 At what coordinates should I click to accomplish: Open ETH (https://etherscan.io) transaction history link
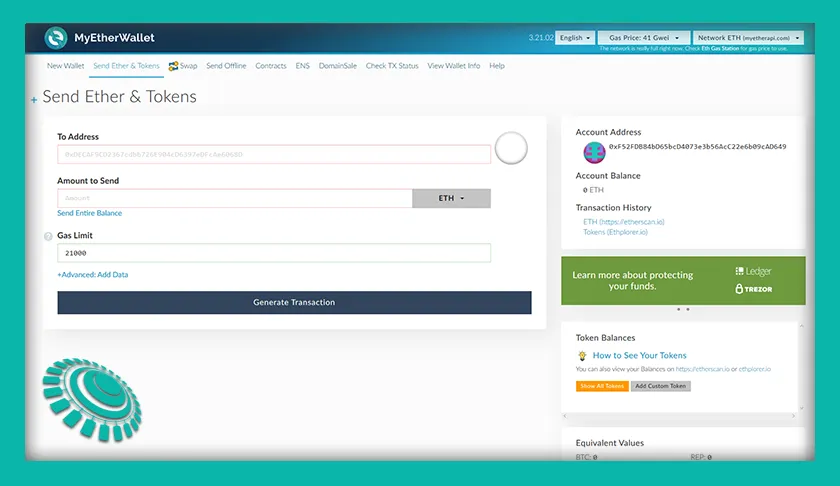pos(624,221)
